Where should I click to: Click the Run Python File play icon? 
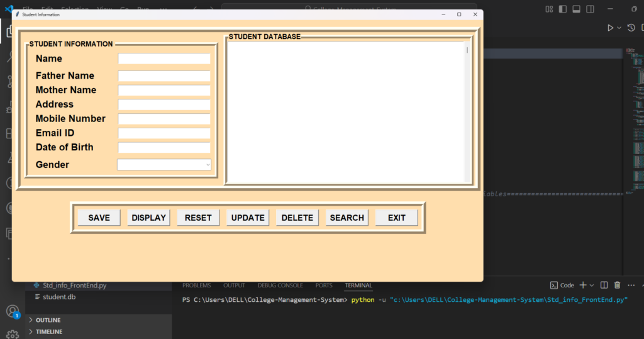point(610,28)
